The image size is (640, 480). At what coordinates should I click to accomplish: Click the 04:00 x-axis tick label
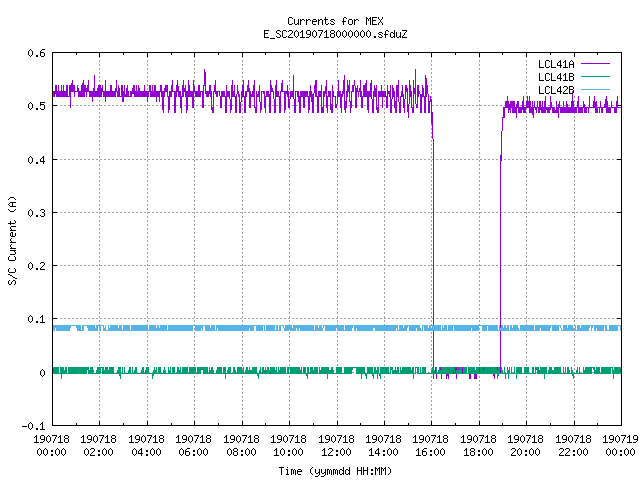coord(147,452)
